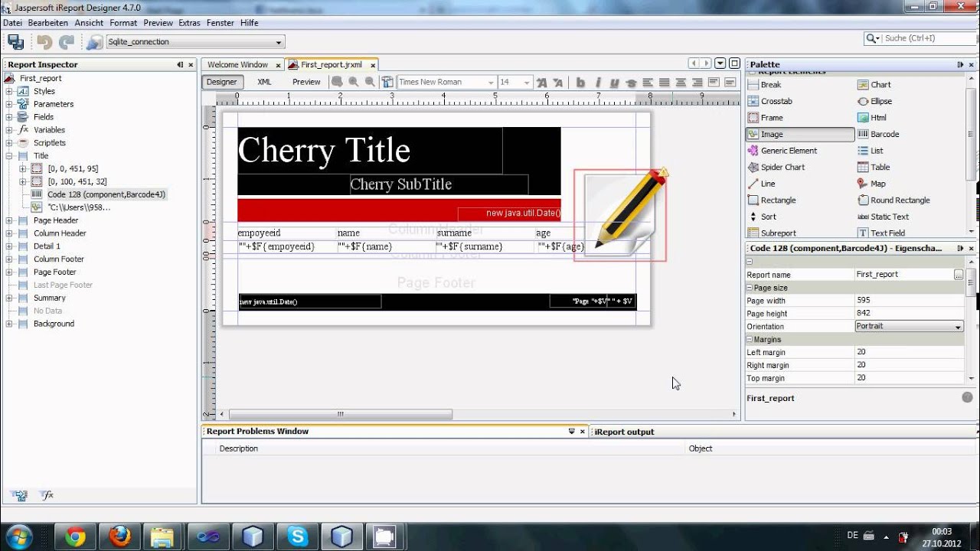Viewport: 980px width, 551px height.
Task: Click the Save All toolbar icon
Action: point(15,42)
